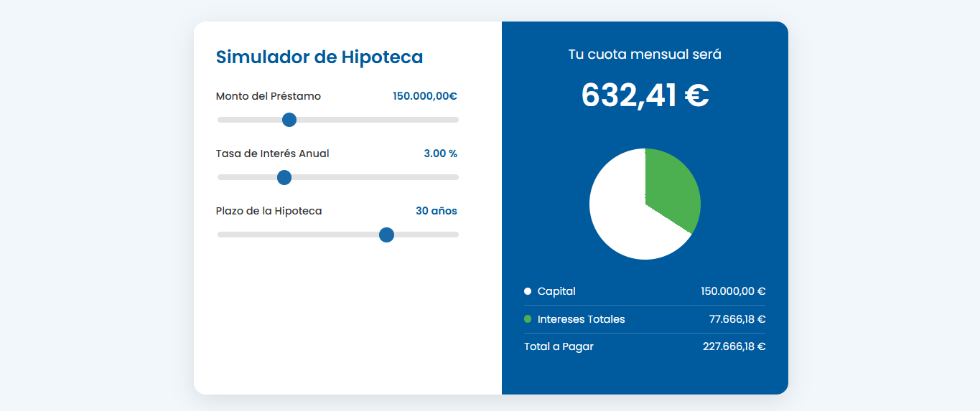The image size is (980, 411).
Task: Click the Intereses Totales legend label
Action: 582,319
